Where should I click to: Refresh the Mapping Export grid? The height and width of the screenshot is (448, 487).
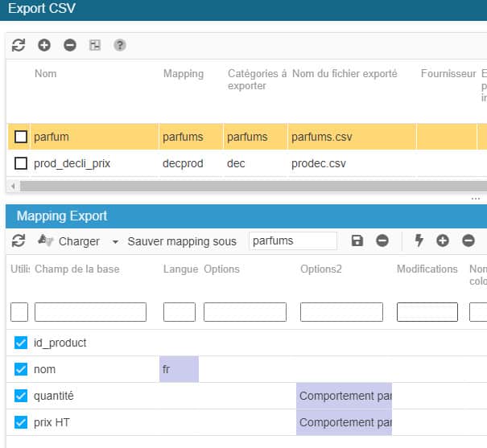[x=19, y=240]
